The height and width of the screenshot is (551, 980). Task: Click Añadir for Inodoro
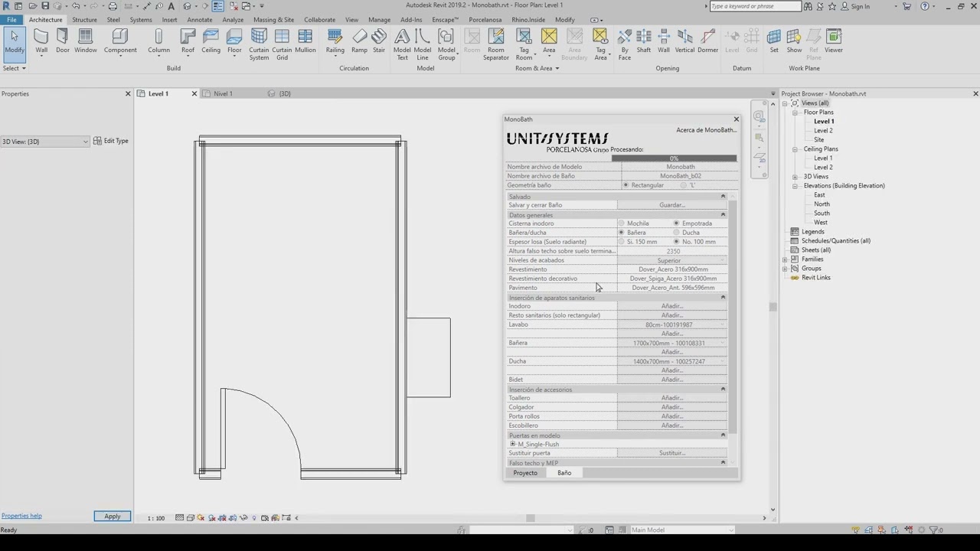672,306
